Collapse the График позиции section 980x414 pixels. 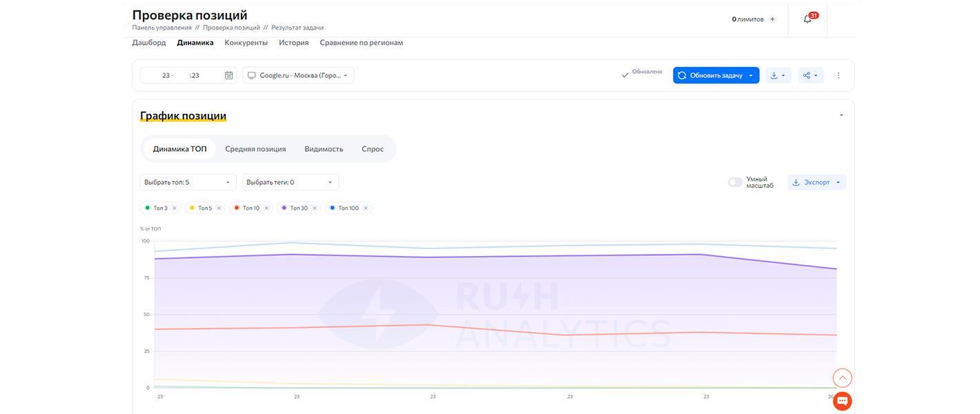pyautogui.click(x=841, y=115)
